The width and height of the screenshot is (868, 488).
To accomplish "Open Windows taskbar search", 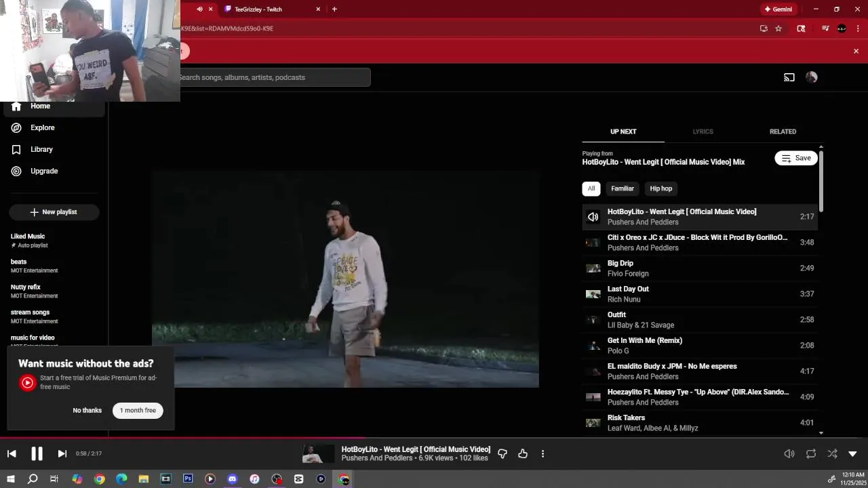I will click(x=32, y=479).
